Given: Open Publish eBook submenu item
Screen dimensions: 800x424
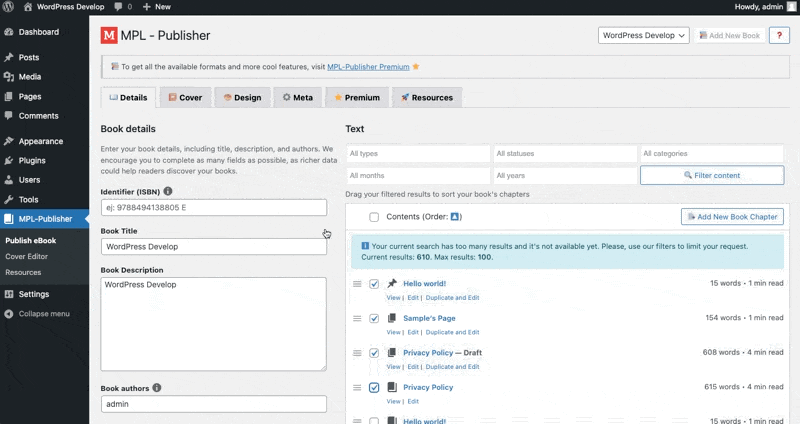Looking at the screenshot, I should coord(31,240).
